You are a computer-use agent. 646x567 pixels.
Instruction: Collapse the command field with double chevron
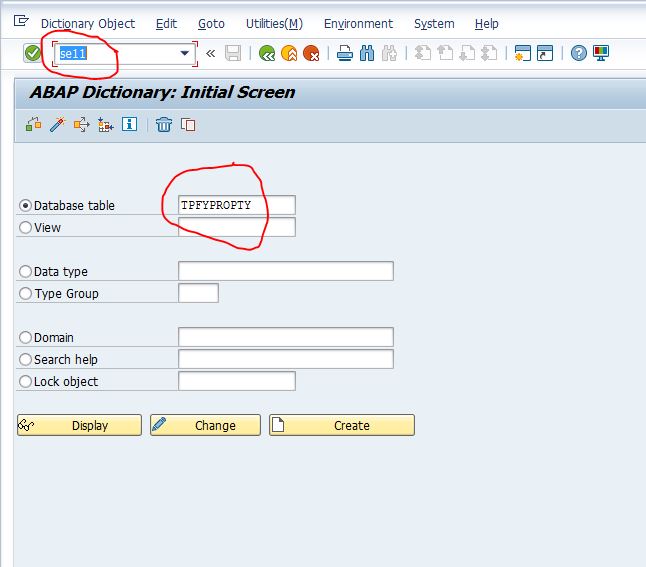point(211,53)
